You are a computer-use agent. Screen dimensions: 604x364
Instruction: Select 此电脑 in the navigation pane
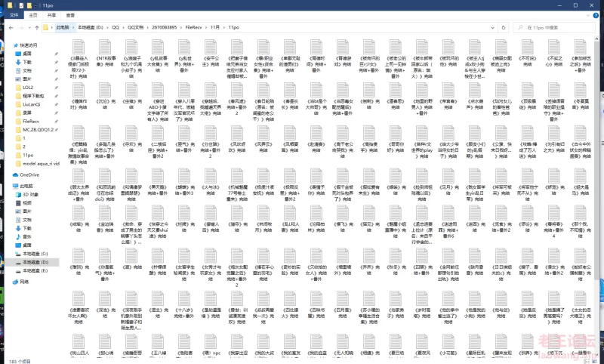click(x=26, y=186)
